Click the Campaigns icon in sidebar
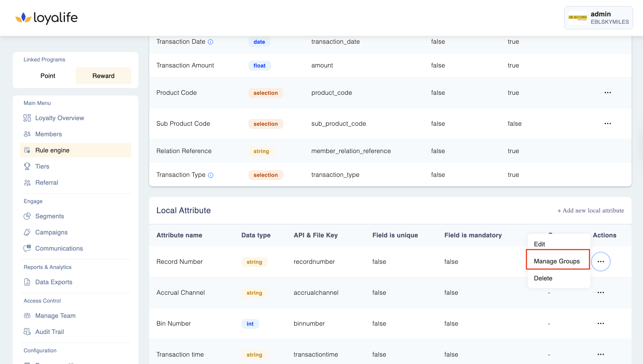This screenshot has width=643, height=364. coord(27,232)
